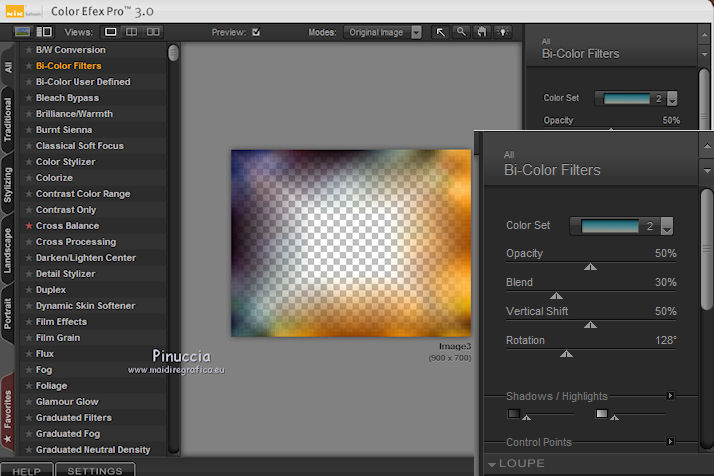
Task: Click the image thumbnail icon beside Views
Action: pos(22,32)
